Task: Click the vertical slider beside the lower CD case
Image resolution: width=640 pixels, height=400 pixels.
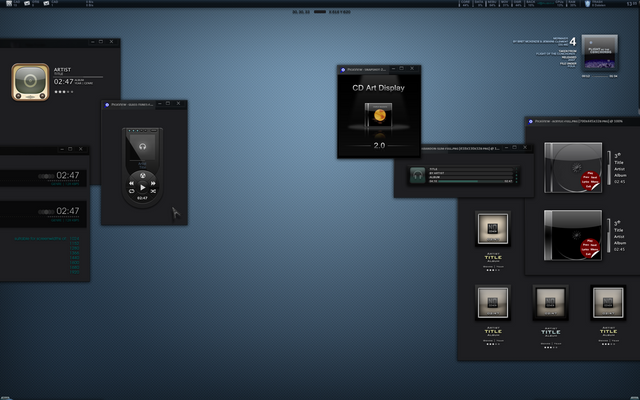Action: click(609, 236)
